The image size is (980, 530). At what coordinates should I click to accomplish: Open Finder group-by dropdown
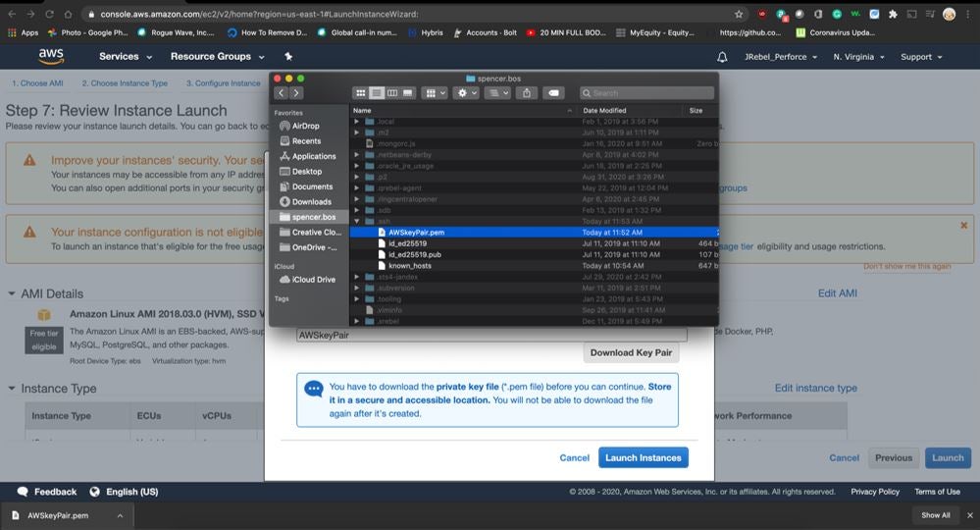435,93
